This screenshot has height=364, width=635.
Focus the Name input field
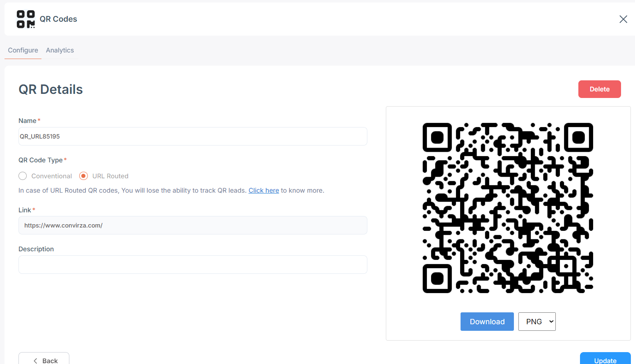[x=193, y=136]
